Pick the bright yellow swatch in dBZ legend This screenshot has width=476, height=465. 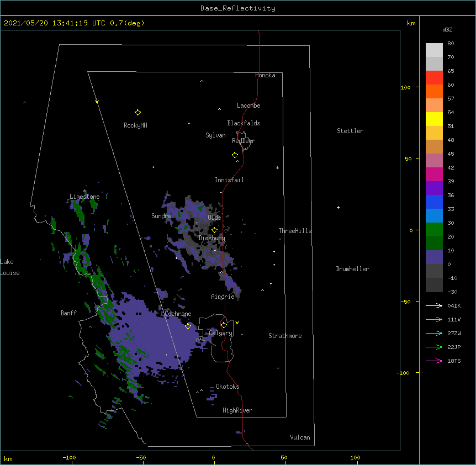coord(434,119)
